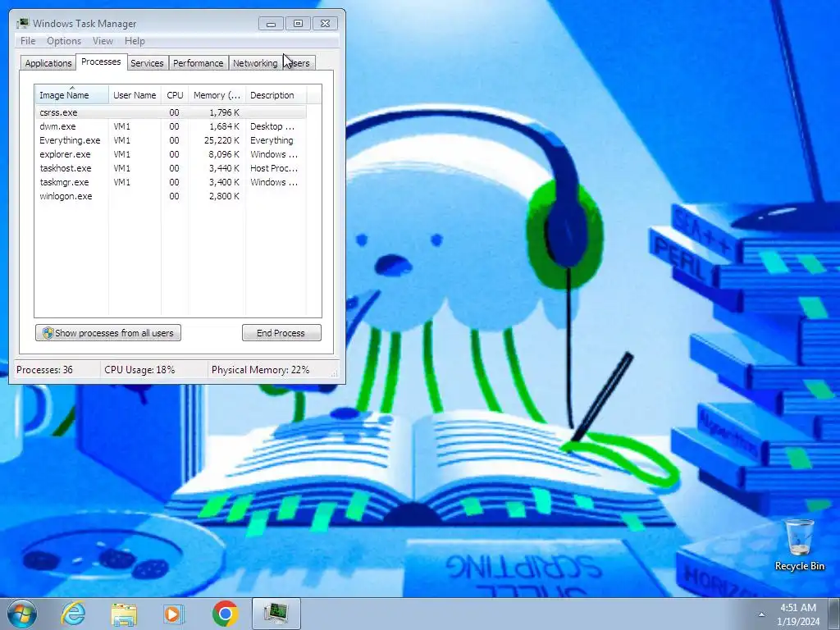Click Show processes from all users
The image size is (840, 630).
pyautogui.click(x=108, y=333)
